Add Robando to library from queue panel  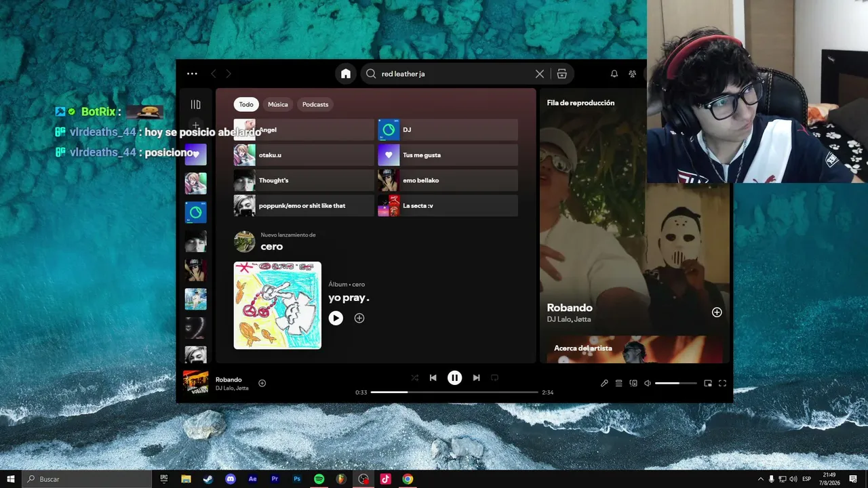pos(717,312)
